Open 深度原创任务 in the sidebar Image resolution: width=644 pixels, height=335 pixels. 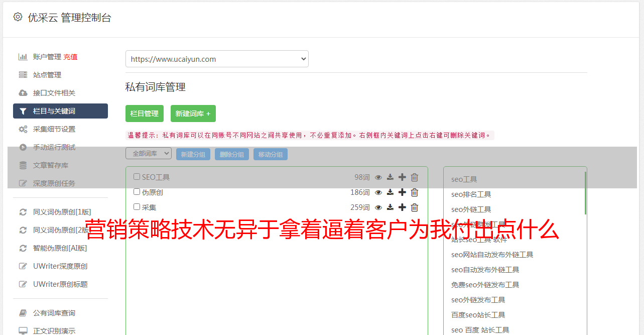coord(54,183)
